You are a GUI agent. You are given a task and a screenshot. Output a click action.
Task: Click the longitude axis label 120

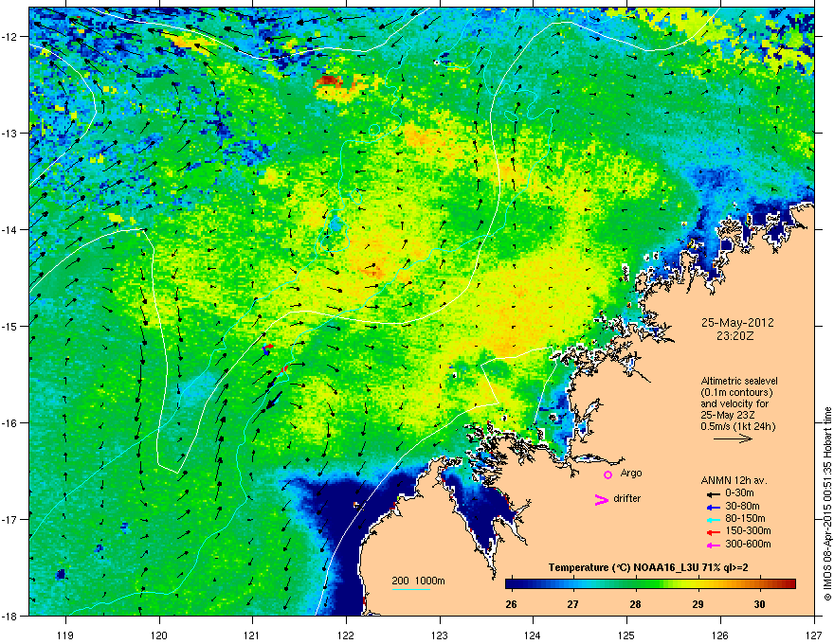tap(159, 635)
